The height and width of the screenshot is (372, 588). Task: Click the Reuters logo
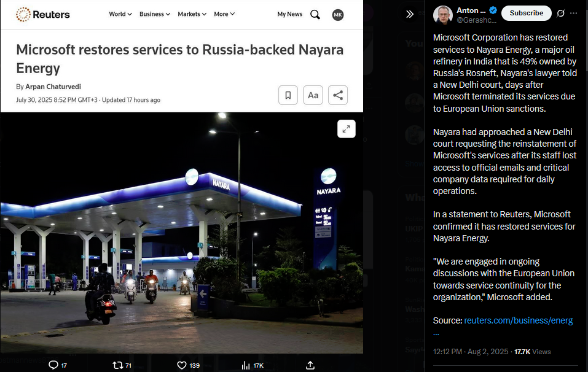43,14
